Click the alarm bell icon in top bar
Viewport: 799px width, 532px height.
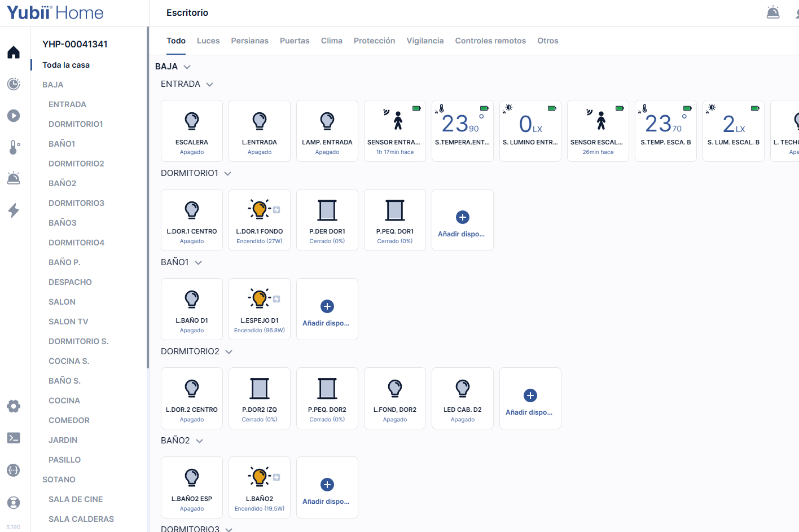[x=773, y=12]
